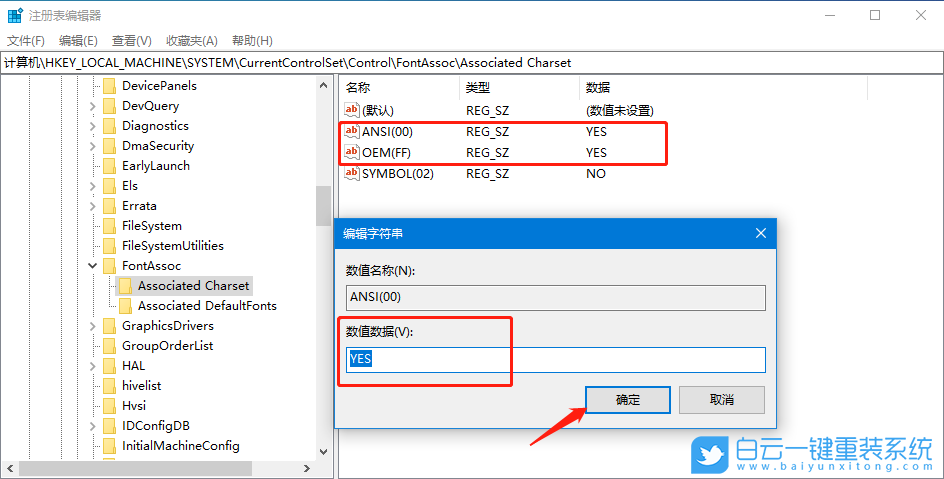Select the Hvsi tree item label
944x479 pixels.
134,406
